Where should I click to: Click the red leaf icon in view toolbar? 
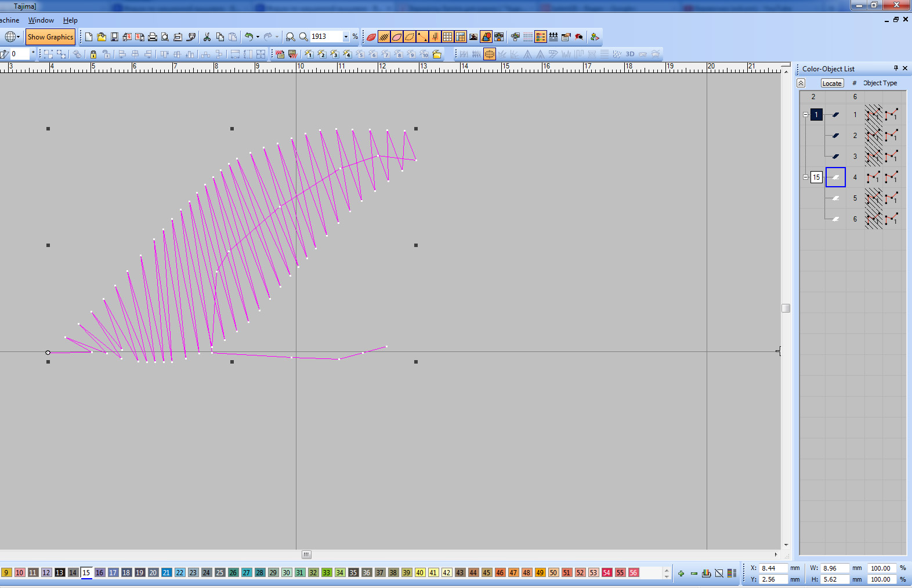(x=371, y=37)
